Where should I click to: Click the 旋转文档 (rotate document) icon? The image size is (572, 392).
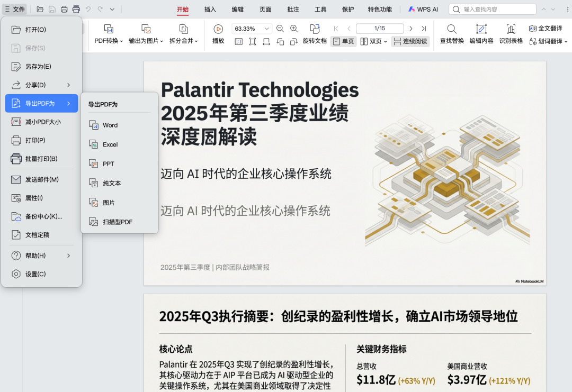point(315,41)
